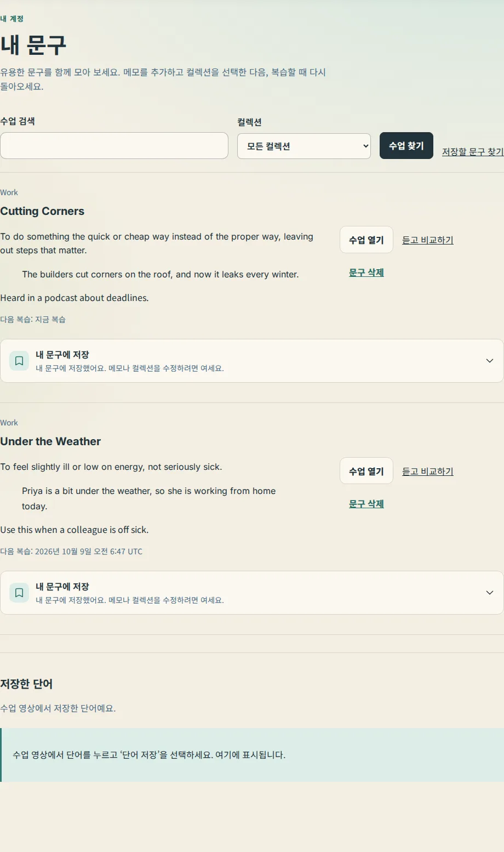Delete the Under the Weather phrase via 문구 삭제
The image size is (504, 852).
click(x=366, y=504)
